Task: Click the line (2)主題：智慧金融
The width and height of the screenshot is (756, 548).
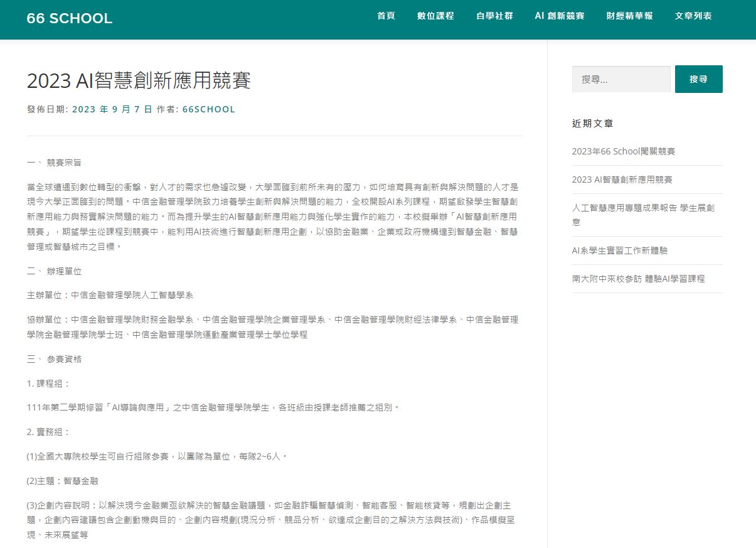Action: (63, 481)
